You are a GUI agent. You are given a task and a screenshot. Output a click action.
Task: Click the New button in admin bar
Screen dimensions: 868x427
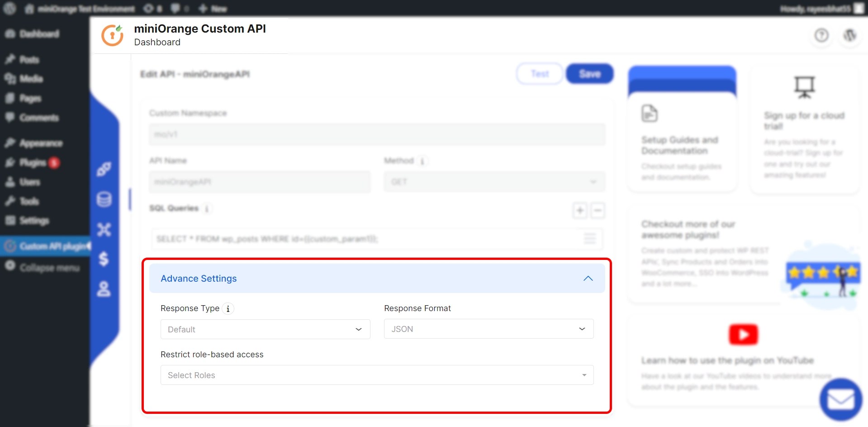pyautogui.click(x=213, y=9)
